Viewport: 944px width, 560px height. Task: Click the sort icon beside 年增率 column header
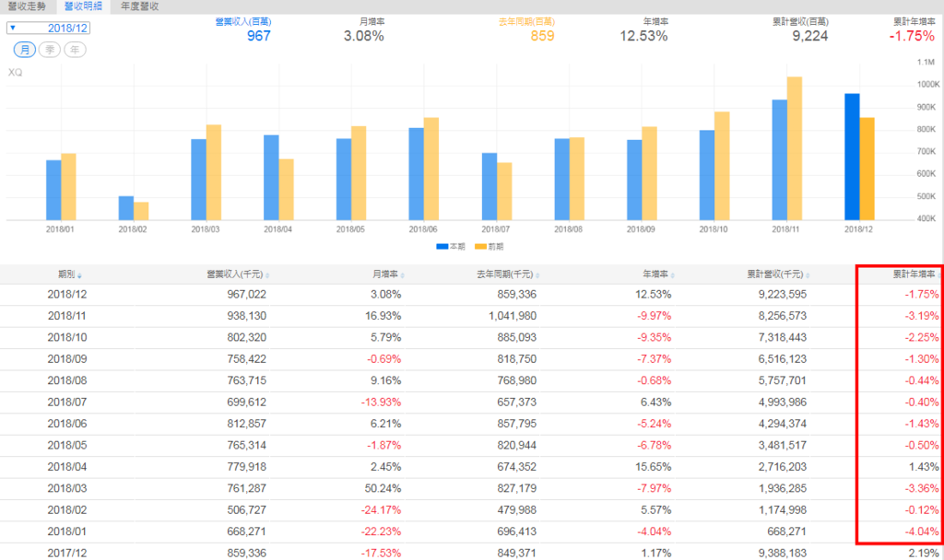coord(672,275)
